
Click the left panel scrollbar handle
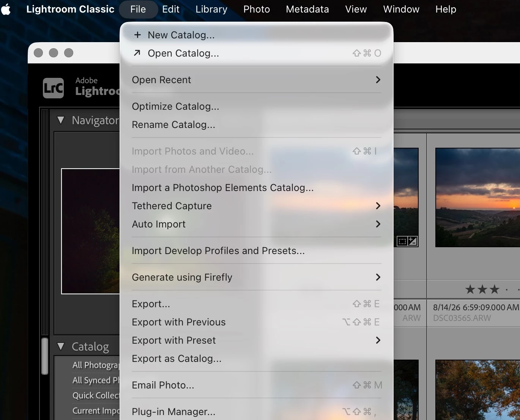click(x=45, y=356)
